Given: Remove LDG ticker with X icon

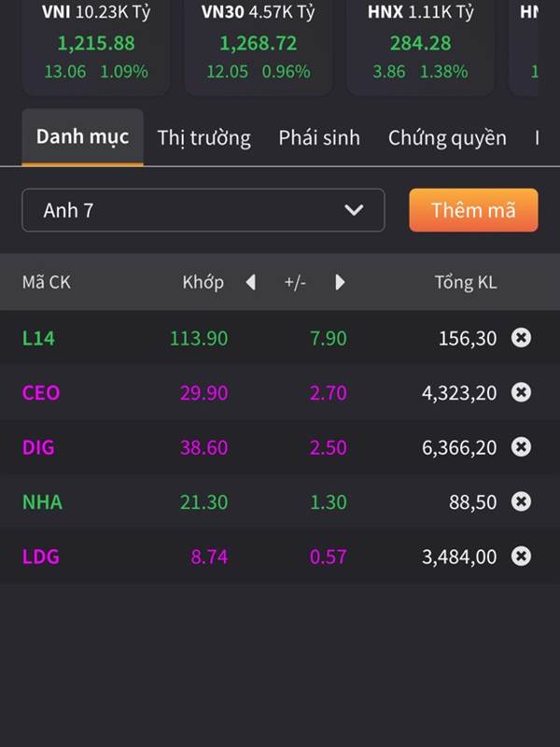Looking at the screenshot, I should [521, 556].
